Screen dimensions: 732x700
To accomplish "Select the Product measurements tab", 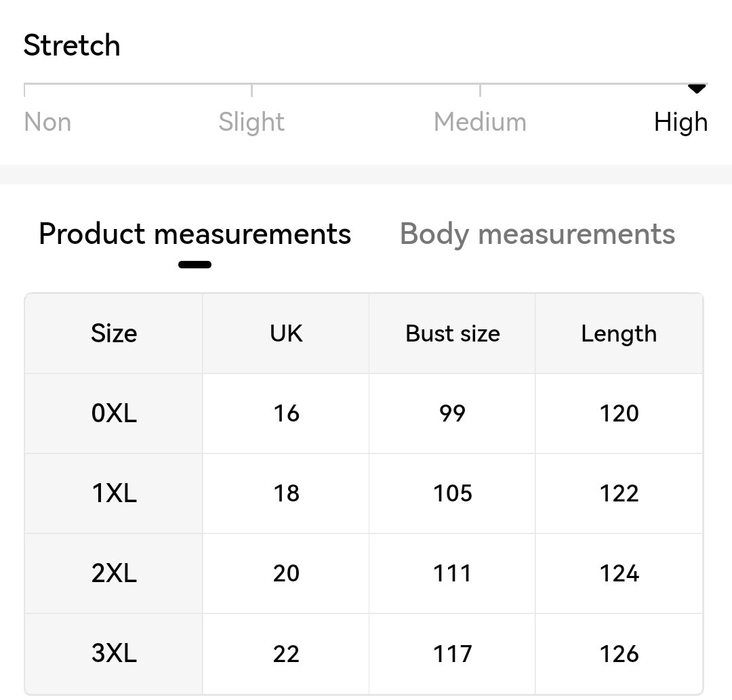I will (195, 234).
